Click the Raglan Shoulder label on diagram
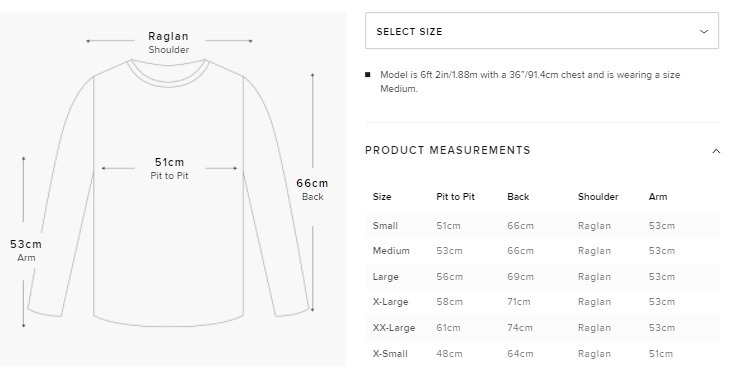This screenshot has width=730, height=371. 169,42
